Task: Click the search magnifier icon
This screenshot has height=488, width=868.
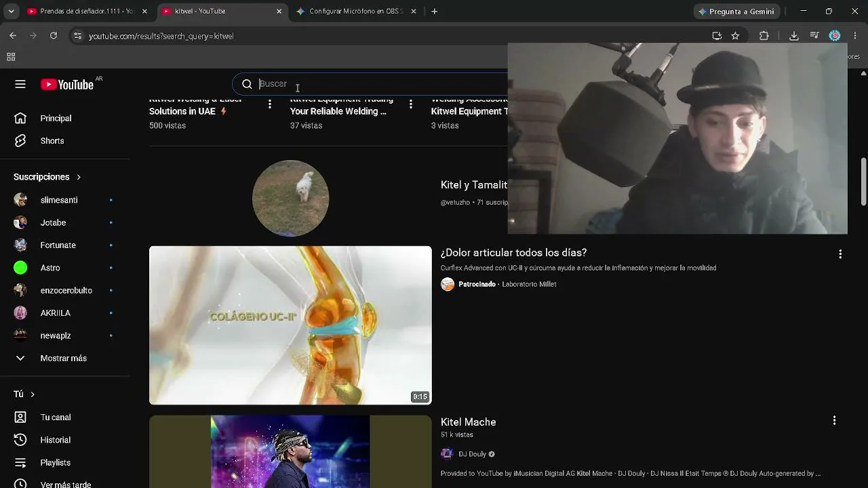Action: [x=247, y=84]
